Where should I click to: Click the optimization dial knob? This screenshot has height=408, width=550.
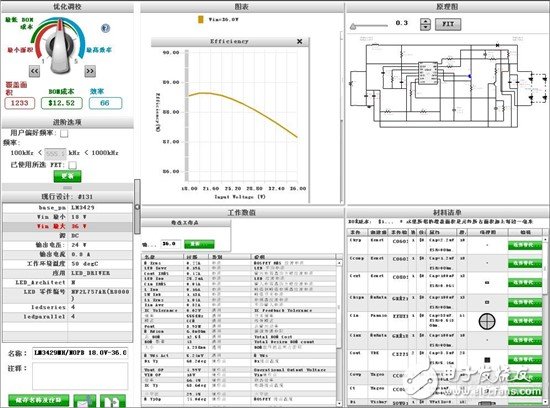click(61, 46)
